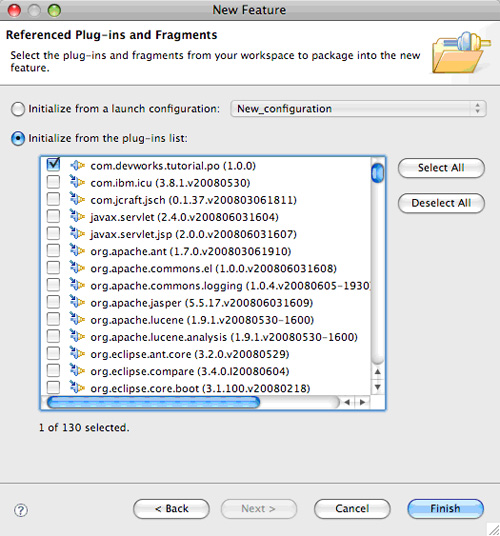
Task: Click the plug-in icon next to org.apache.ant
Action: click(x=78, y=251)
